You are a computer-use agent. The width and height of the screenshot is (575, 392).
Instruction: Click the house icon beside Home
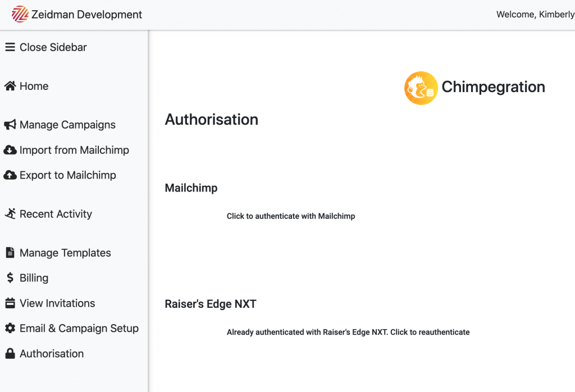coord(10,86)
